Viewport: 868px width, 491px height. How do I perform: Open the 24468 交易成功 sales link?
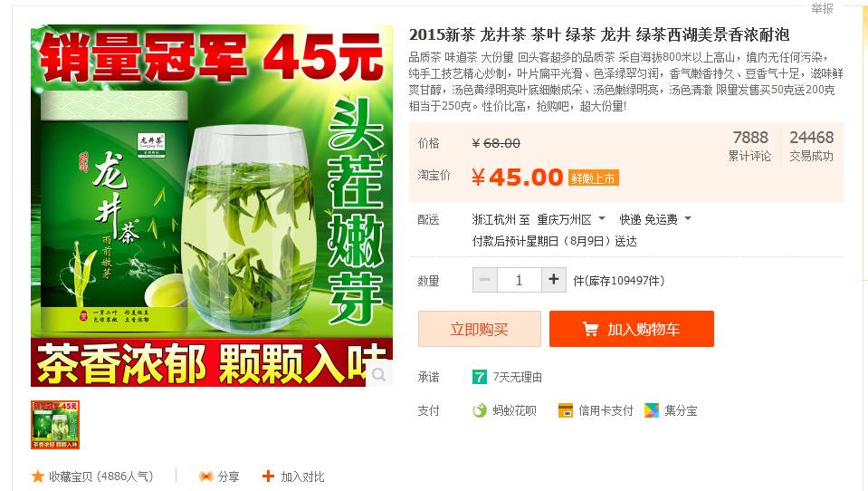812,146
